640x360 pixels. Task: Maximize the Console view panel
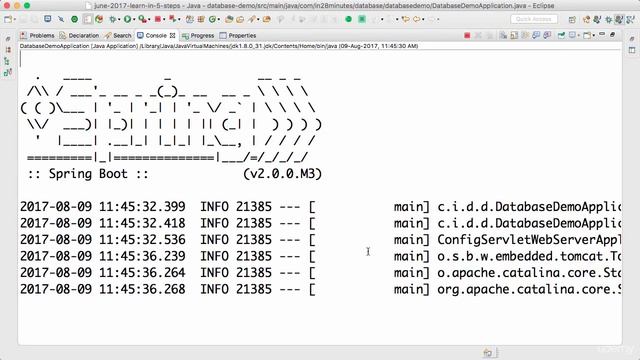(x=613, y=35)
